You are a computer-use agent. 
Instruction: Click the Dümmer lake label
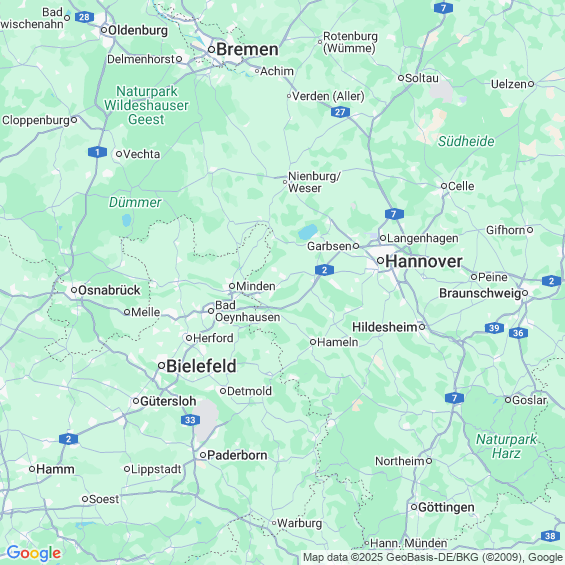(x=135, y=203)
